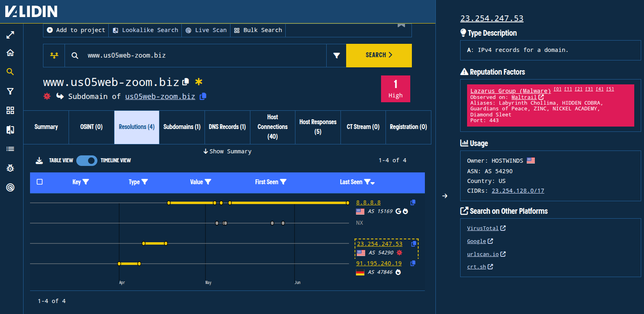
Task: Open the Maltrail external link
Action: pos(527,97)
